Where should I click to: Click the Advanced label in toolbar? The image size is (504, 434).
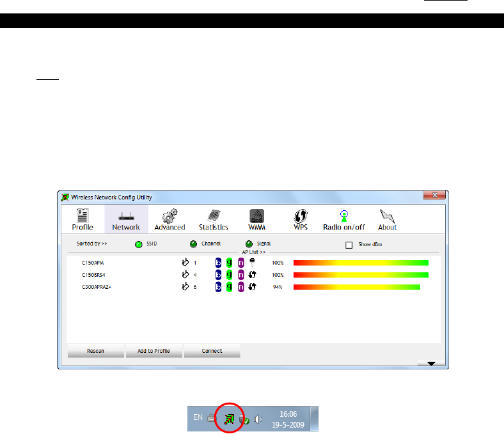(x=169, y=228)
